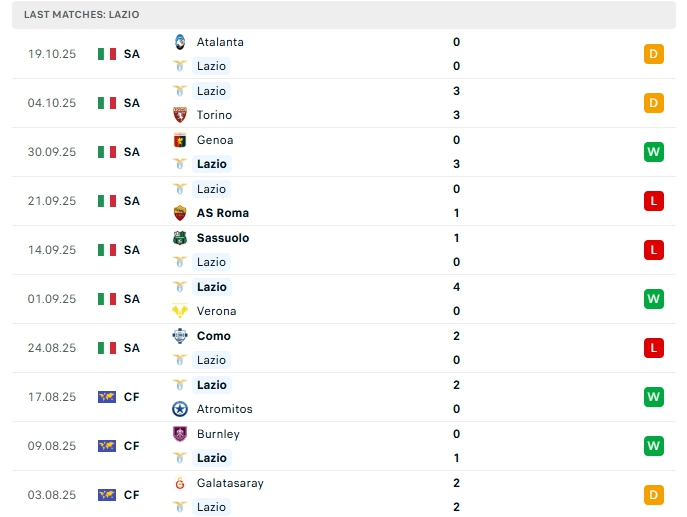Click the Torino club crest icon
The width and height of the screenshot is (687, 517).
click(180, 115)
